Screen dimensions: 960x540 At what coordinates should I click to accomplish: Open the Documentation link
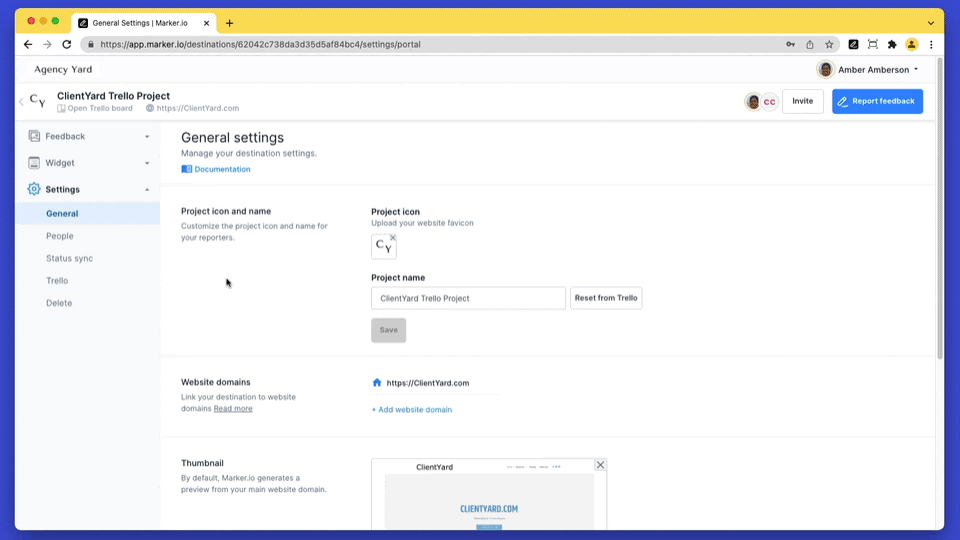pos(222,169)
